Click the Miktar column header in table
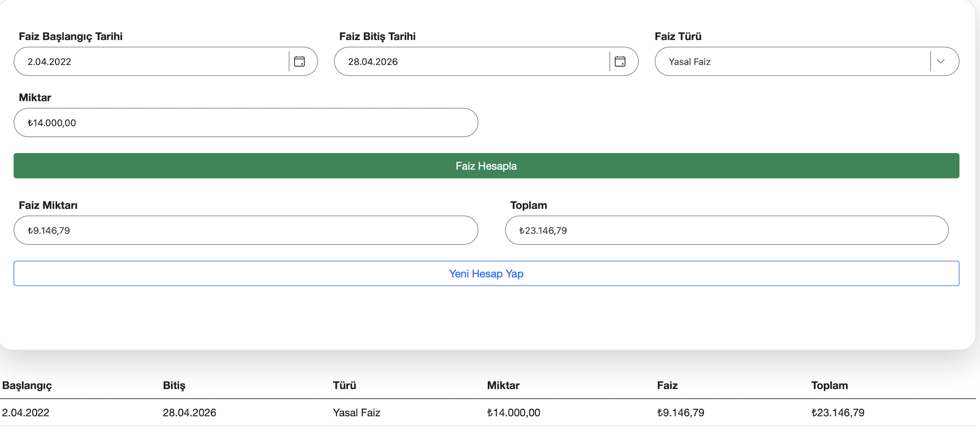The image size is (980, 442). click(503, 385)
